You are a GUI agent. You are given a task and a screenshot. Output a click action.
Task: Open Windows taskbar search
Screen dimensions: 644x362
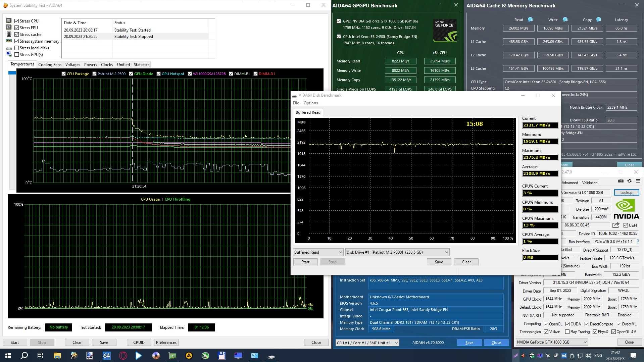tap(24, 356)
